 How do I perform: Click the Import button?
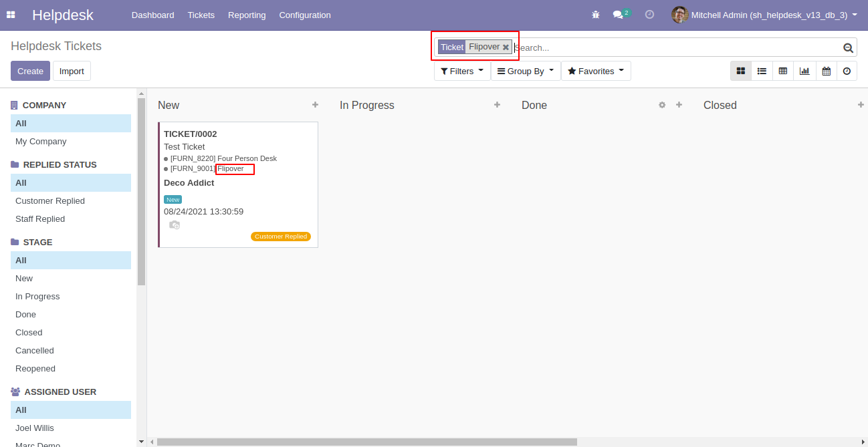click(72, 71)
